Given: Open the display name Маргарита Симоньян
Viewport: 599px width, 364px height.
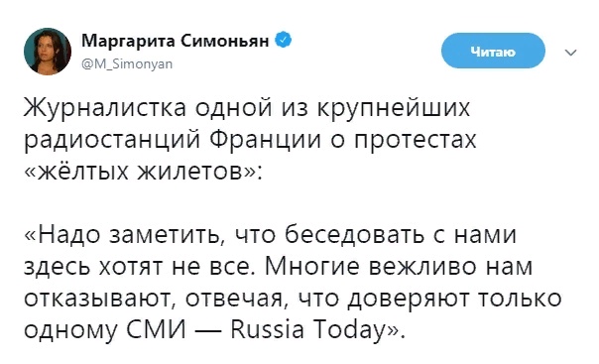Looking at the screenshot, I should 176,41.
